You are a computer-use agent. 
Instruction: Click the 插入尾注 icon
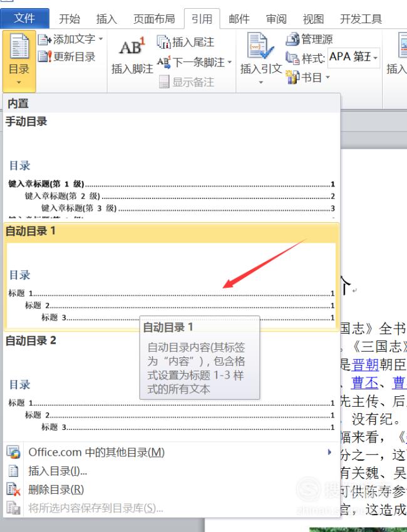163,42
